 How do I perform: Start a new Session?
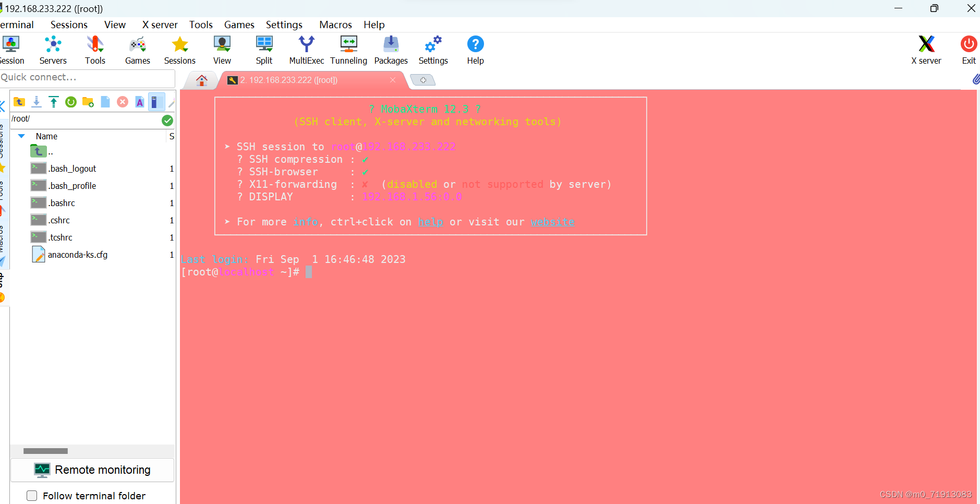click(11, 50)
